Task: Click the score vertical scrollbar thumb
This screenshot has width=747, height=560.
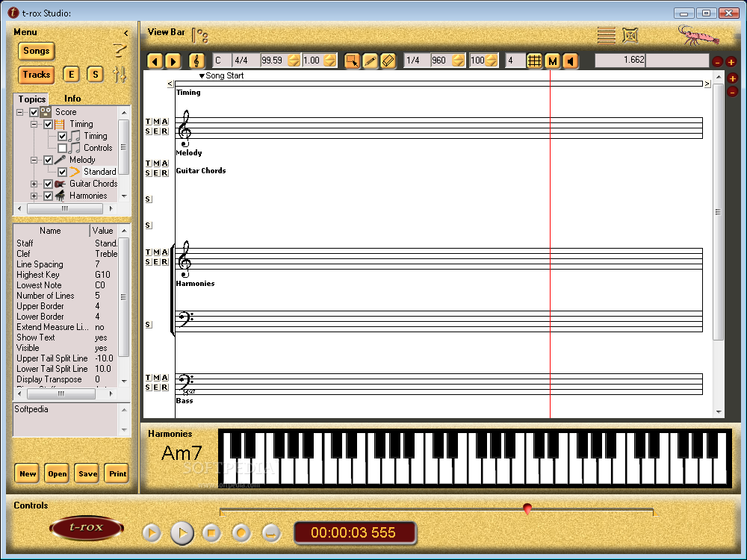Action: coord(718,212)
